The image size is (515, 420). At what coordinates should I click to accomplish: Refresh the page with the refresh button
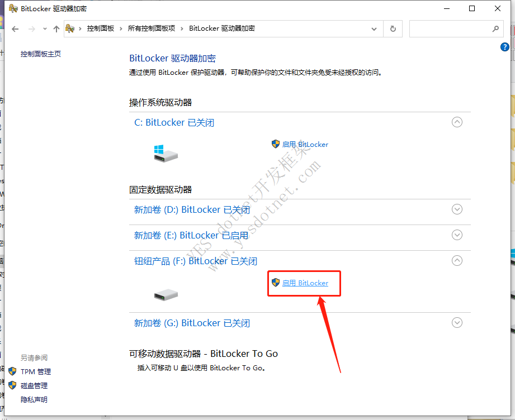click(x=393, y=29)
